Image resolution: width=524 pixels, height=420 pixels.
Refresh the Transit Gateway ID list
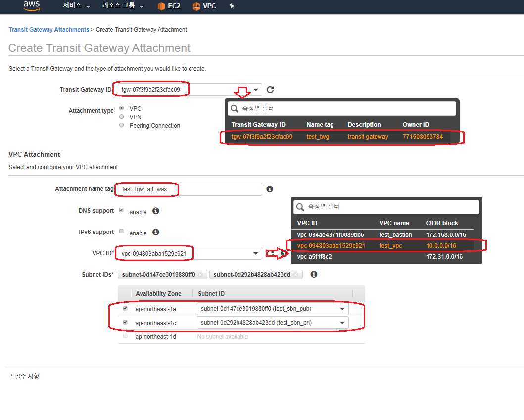click(270, 90)
